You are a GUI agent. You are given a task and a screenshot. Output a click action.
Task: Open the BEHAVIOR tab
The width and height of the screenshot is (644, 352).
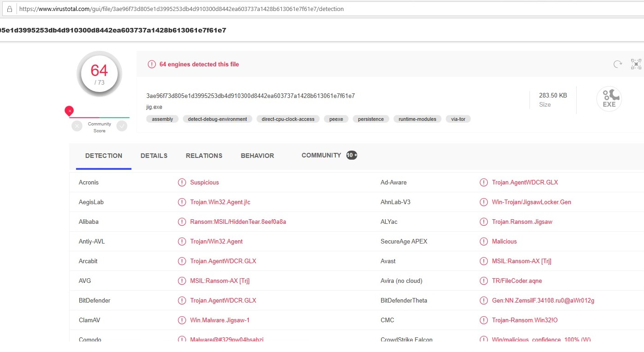coord(257,156)
